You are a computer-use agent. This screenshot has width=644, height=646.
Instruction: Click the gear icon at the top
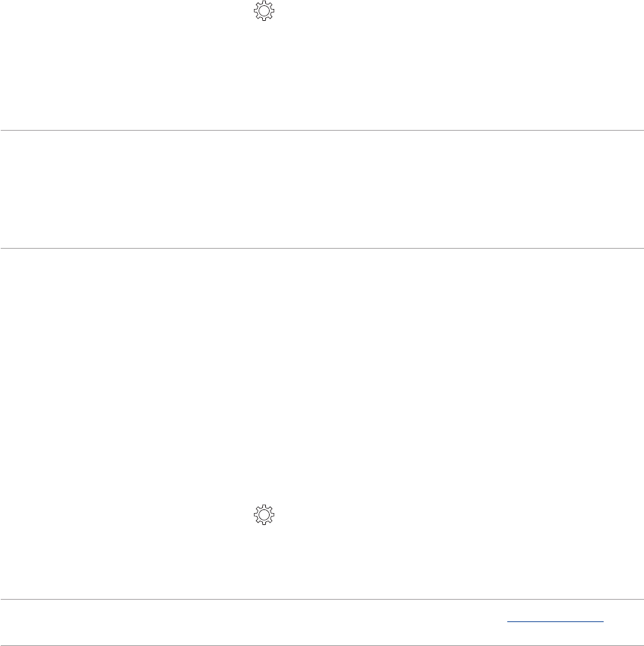(264, 10)
